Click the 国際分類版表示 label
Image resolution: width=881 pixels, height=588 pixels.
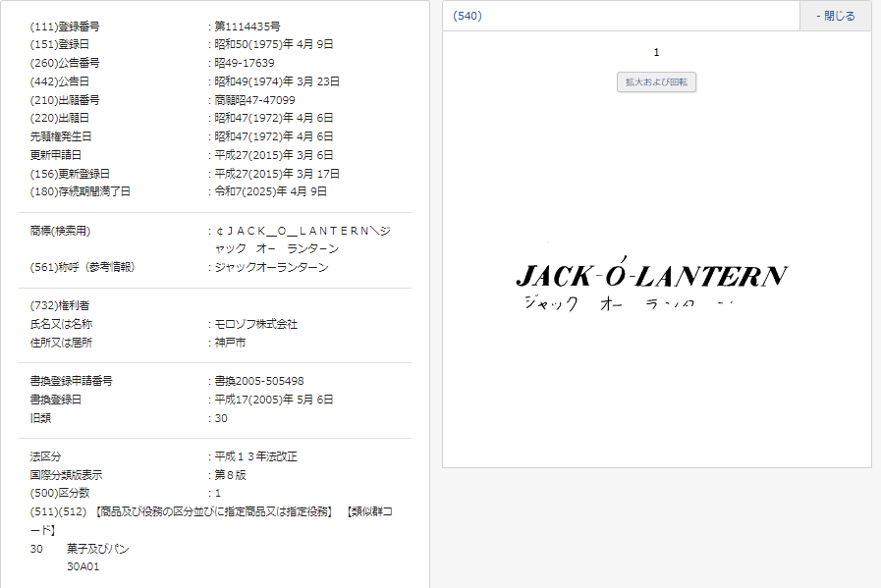click(x=67, y=475)
